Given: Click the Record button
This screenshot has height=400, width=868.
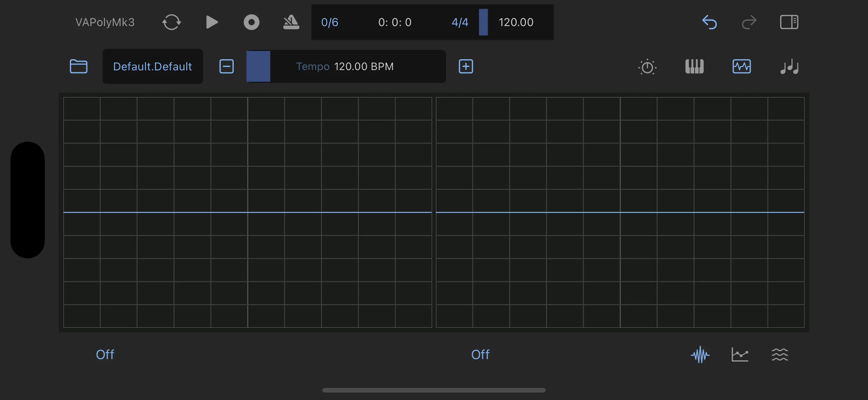Looking at the screenshot, I should click(251, 22).
